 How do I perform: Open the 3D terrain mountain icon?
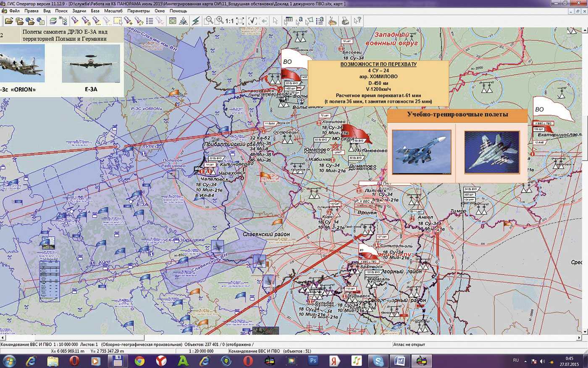[x=183, y=21]
